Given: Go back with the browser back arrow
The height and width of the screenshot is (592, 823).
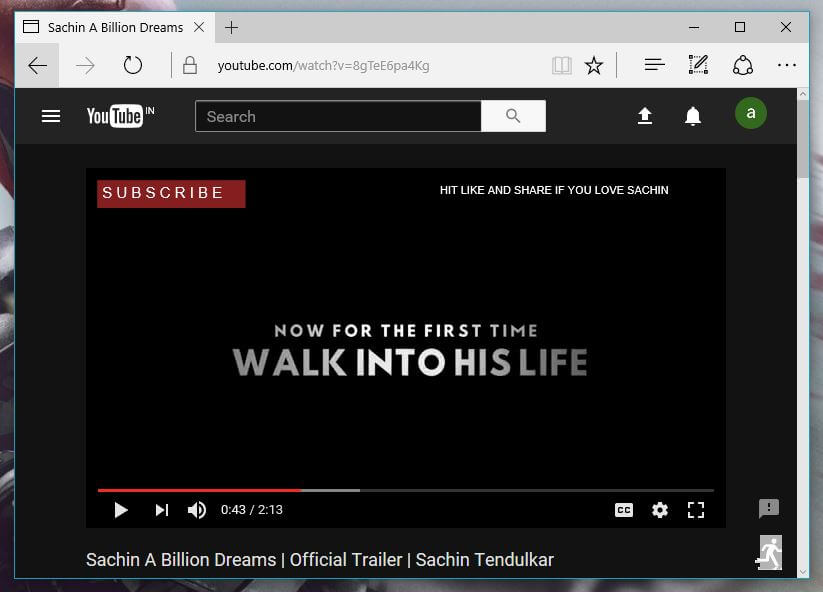Looking at the screenshot, I should point(38,66).
